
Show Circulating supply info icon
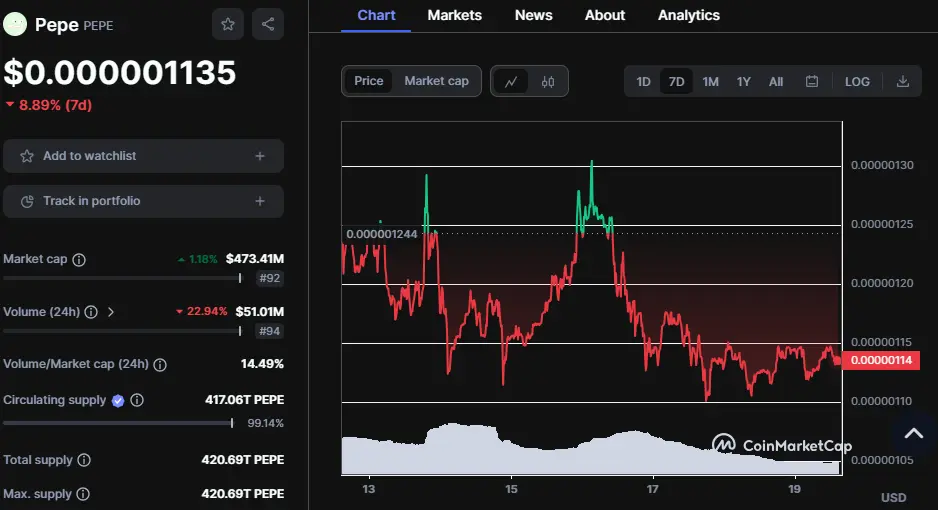coord(137,400)
